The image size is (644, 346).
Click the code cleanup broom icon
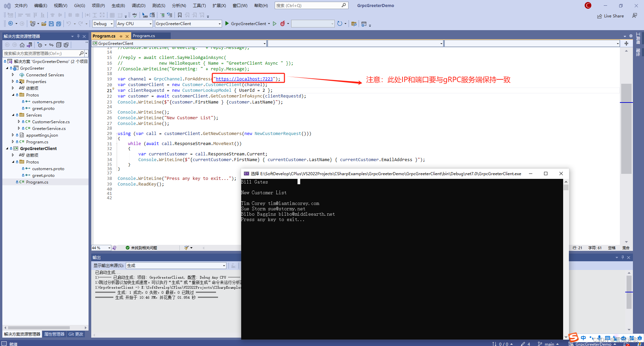(x=187, y=248)
